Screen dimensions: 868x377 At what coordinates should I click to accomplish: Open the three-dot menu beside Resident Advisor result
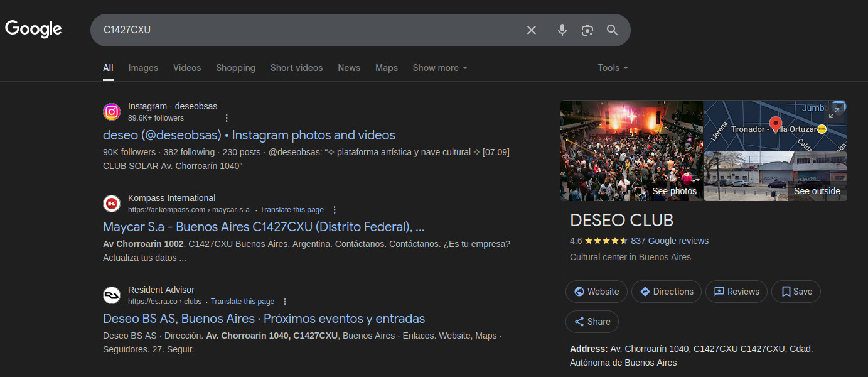pos(285,302)
